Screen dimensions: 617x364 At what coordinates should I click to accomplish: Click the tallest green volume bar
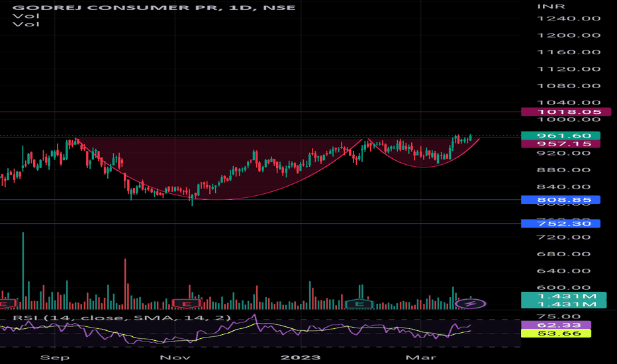(x=23, y=271)
